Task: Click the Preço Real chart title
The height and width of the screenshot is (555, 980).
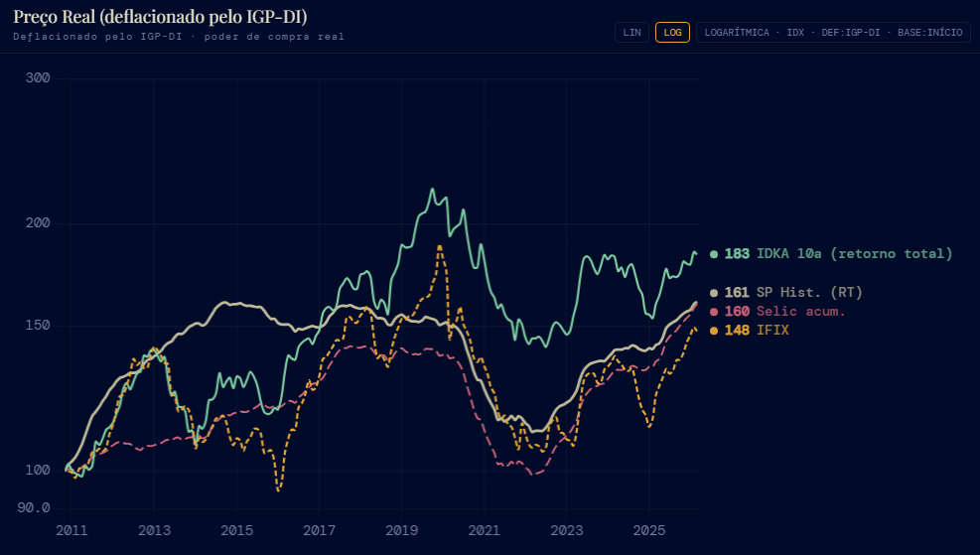Action: coord(160,17)
